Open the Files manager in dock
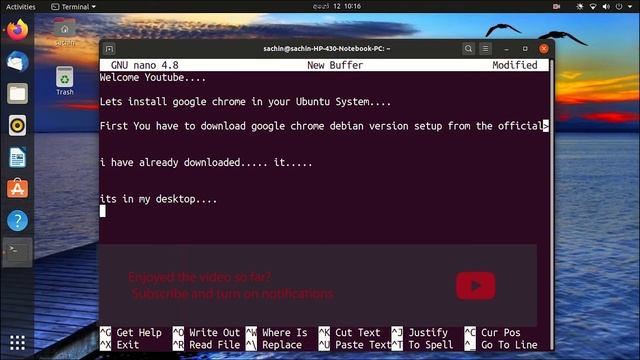 pyautogui.click(x=17, y=93)
